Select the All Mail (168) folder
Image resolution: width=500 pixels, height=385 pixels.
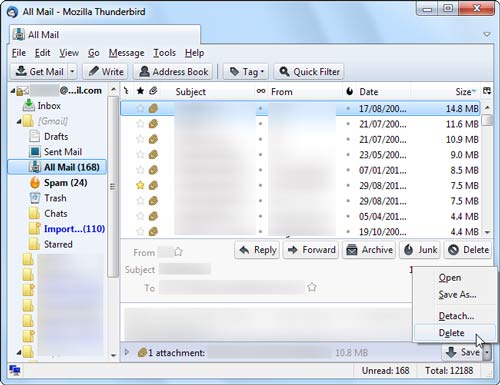tap(57, 167)
